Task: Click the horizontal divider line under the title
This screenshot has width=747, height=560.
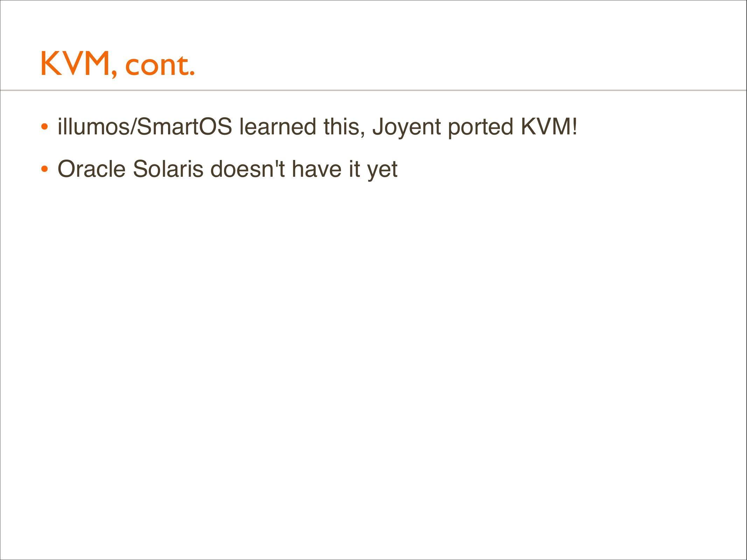Action: click(x=373, y=90)
